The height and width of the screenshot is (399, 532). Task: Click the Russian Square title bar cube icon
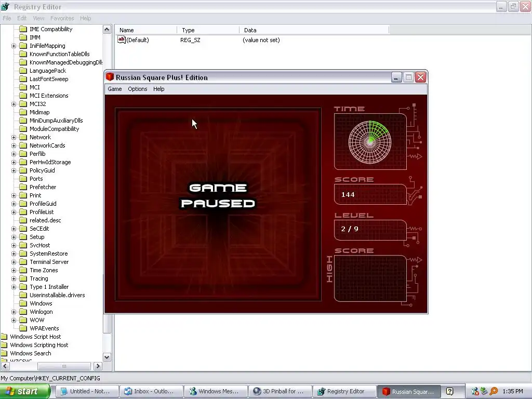110,77
